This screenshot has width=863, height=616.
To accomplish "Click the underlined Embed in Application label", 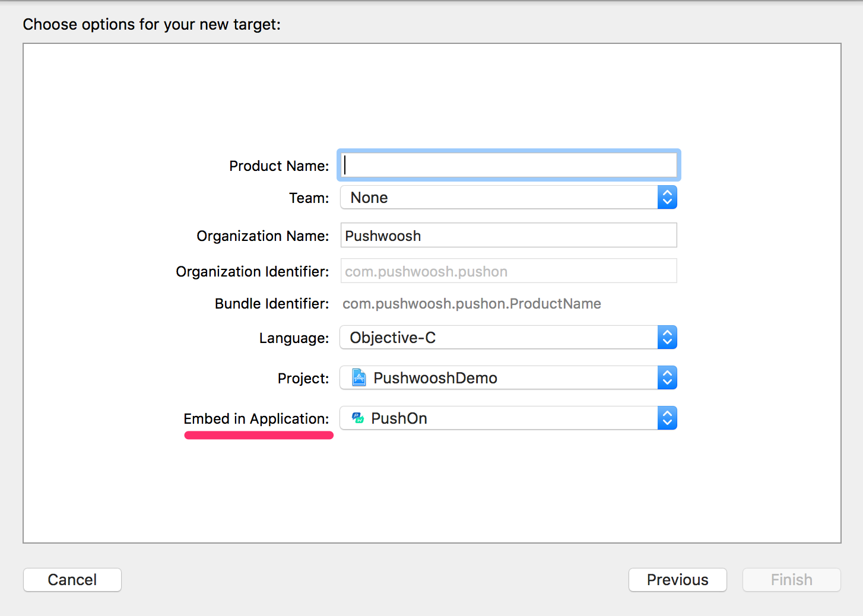I will point(256,419).
